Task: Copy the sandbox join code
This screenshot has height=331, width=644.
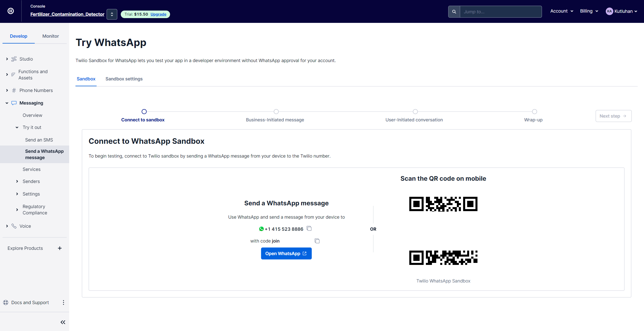Action: pos(317,241)
